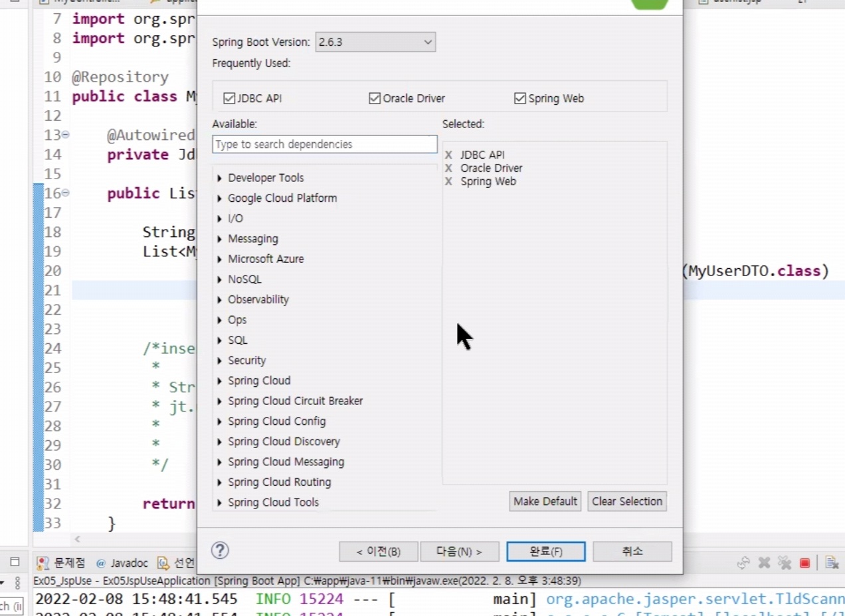Expand the Spring Cloud Circuit Breaker category

point(219,401)
